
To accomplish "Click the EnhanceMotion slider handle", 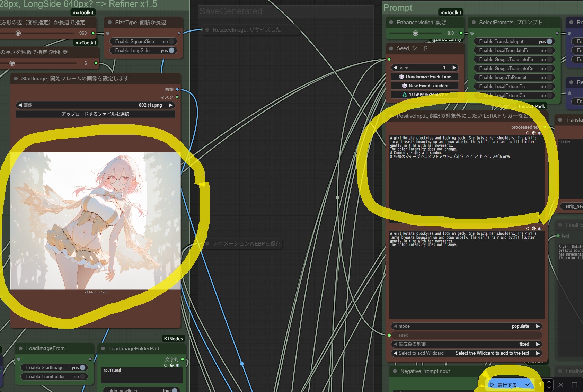I will point(415,33).
